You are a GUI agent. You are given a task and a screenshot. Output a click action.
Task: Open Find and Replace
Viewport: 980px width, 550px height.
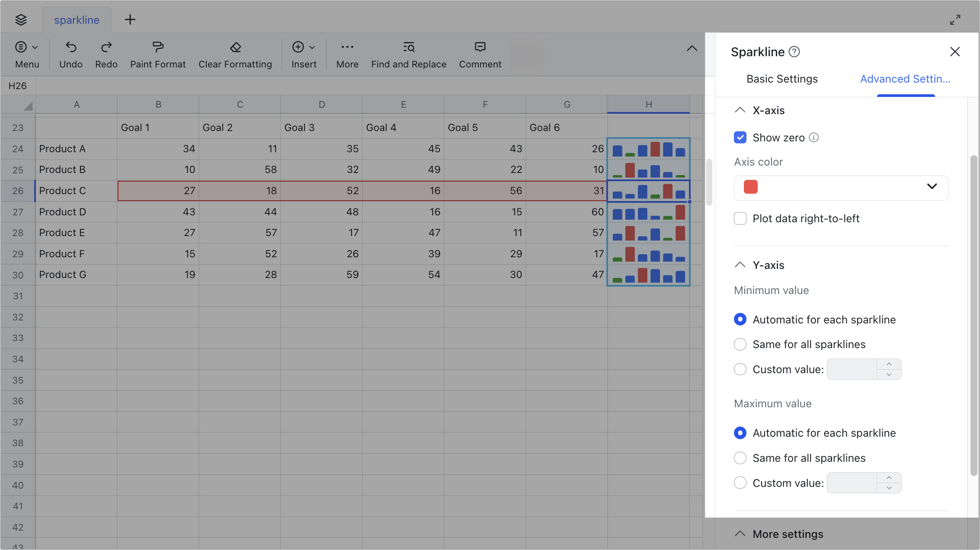point(408,54)
